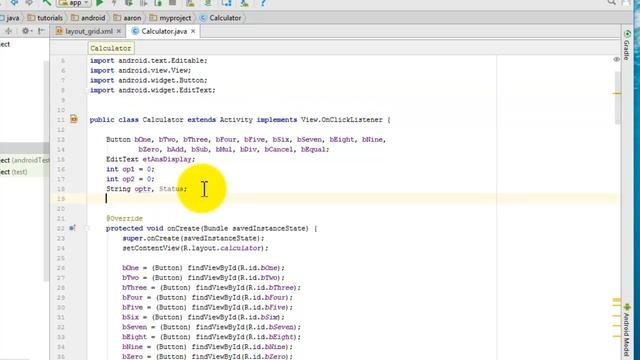Click 'EditText etAnsDisplay;' declaration
This screenshot has width=640, height=360.
coord(151,159)
